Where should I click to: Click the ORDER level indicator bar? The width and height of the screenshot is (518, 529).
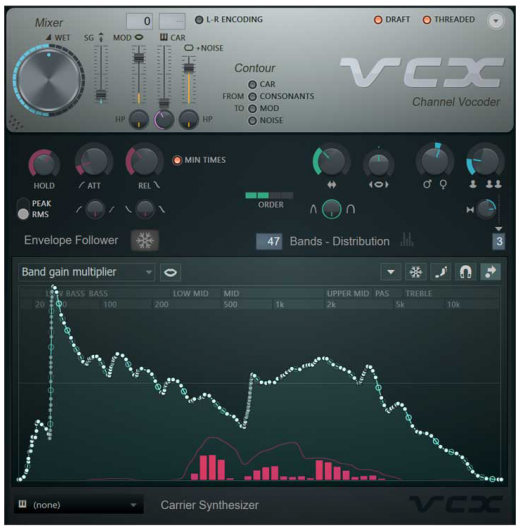click(x=269, y=195)
